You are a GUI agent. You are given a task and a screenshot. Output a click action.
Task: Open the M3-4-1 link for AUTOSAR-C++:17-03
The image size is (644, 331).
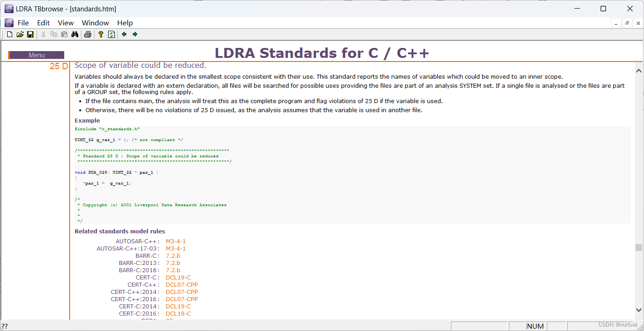(x=175, y=249)
